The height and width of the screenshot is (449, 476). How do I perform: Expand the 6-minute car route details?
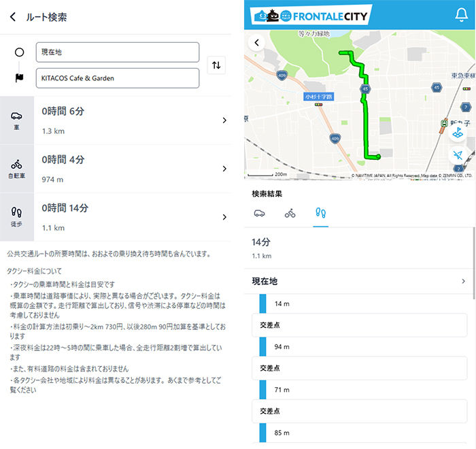(x=224, y=120)
